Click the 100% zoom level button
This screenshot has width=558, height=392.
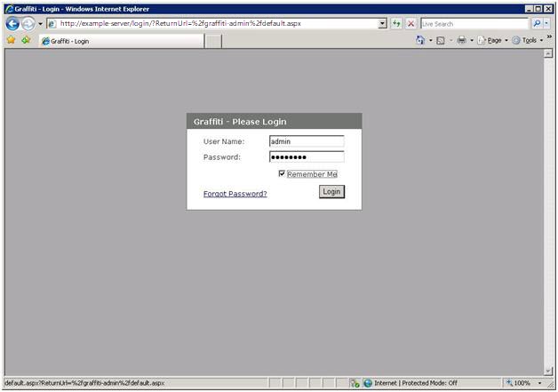pyautogui.click(x=519, y=383)
